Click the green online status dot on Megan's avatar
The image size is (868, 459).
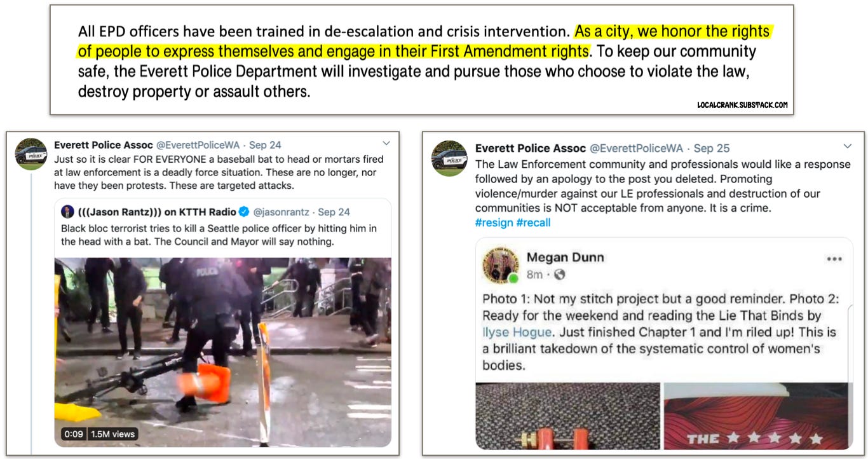pyautogui.click(x=513, y=278)
